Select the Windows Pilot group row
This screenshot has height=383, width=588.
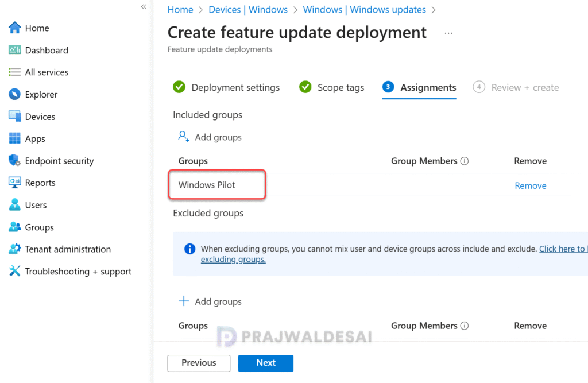(x=374, y=184)
